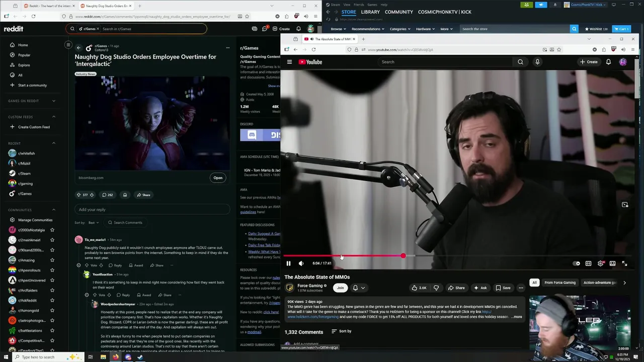Seek on the YouTube progress bar

[x=456, y=256]
